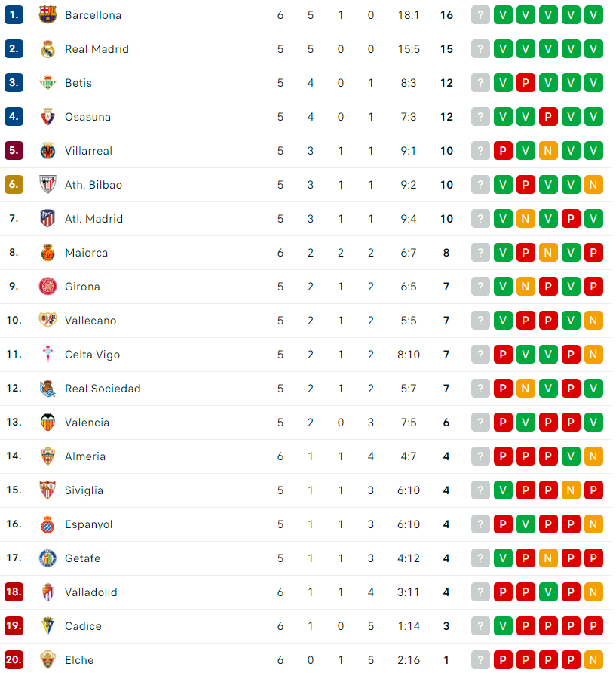Select Cadice's only green V result
Image resolution: width=616 pixels, height=673 pixels.
coord(503,625)
